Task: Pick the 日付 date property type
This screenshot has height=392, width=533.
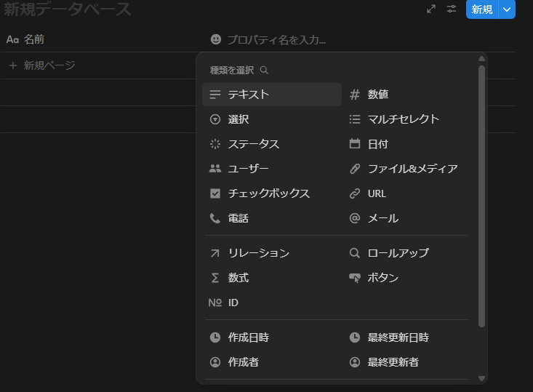Action: (377, 144)
